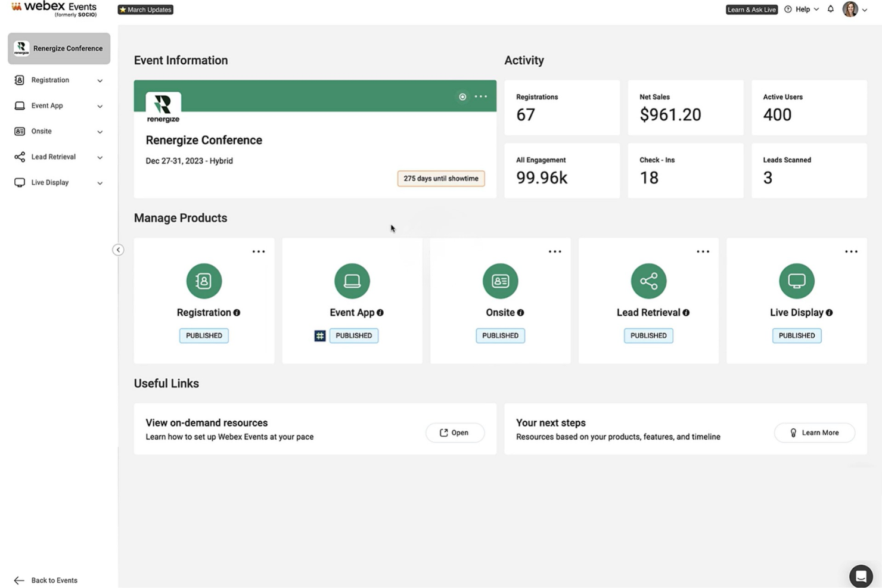Open the Onsite product card three-dot menu
Image resolution: width=882 pixels, height=588 pixels.
pyautogui.click(x=555, y=251)
